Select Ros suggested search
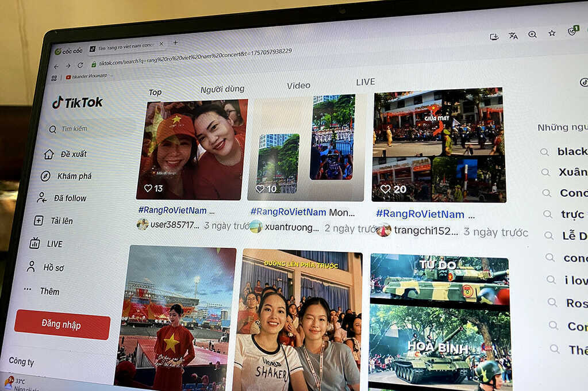The image size is (588, 391). [x=577, y=303]
